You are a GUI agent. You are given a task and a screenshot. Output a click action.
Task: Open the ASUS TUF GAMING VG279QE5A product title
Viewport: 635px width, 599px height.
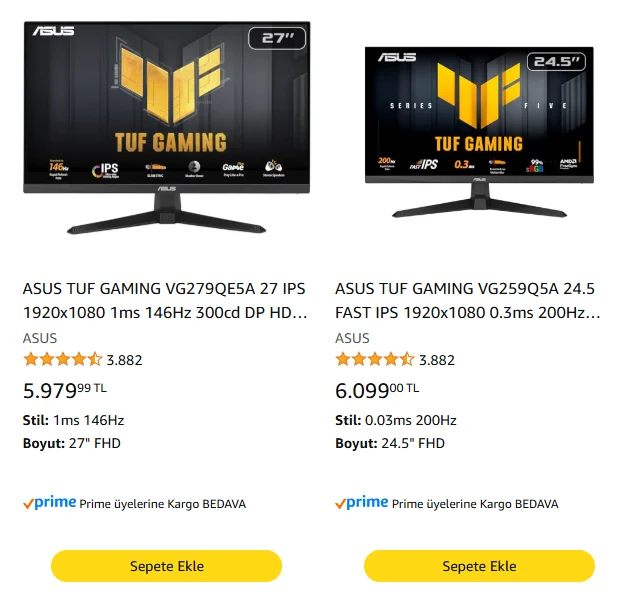click(165, 301)
